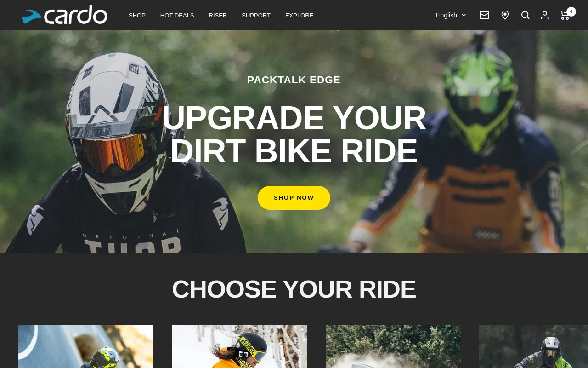
Task: Expand the English language selector
Action: [451, 15]
